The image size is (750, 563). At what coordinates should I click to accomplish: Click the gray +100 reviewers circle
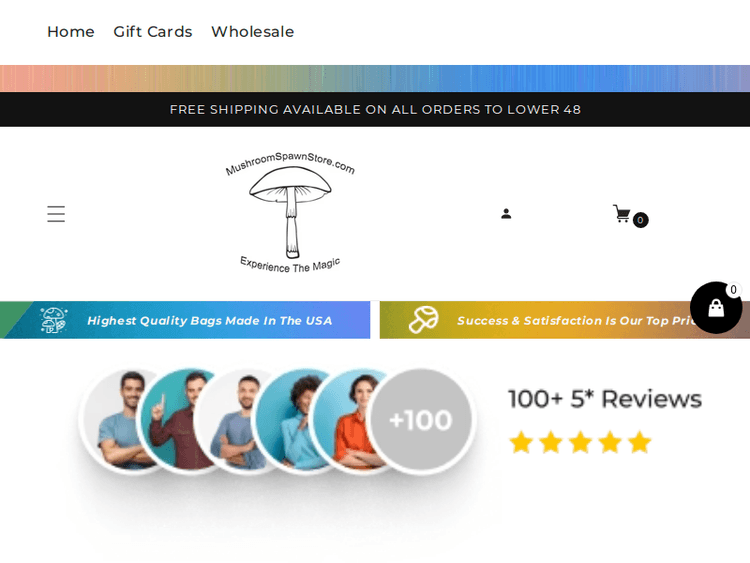point(420,420)
